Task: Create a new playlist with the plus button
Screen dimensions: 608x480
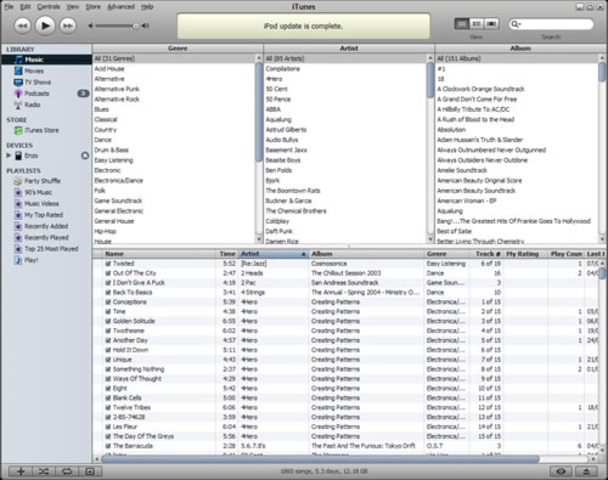Action: click(21, 471)
